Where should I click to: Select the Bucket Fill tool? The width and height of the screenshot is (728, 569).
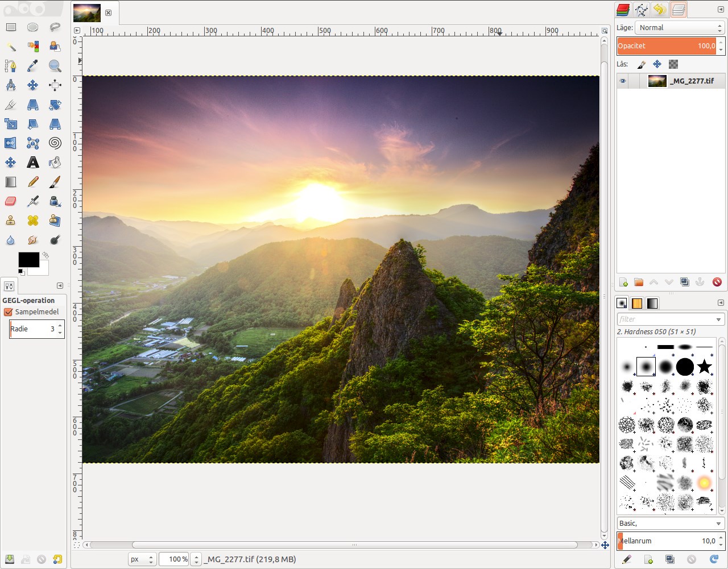(55, 163)
